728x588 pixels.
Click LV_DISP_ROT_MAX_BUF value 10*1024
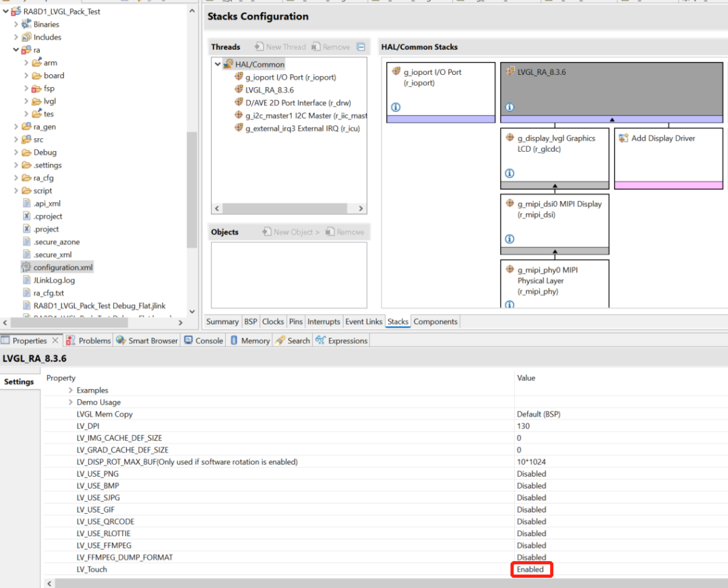click(531, 462)
